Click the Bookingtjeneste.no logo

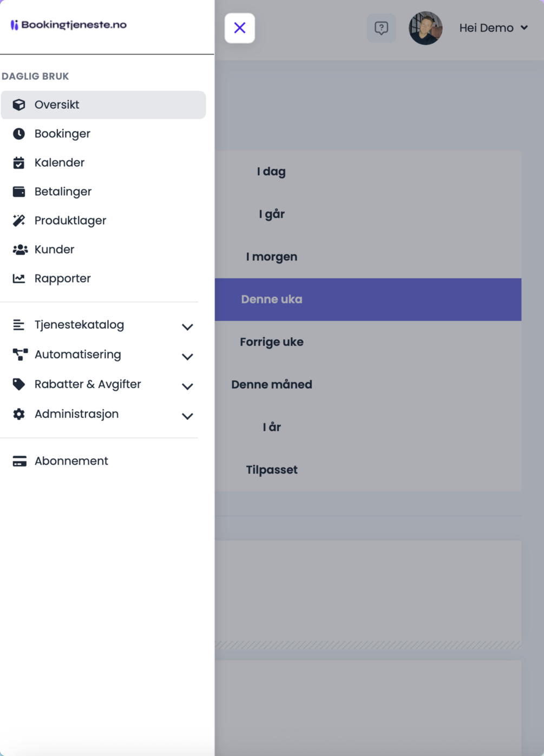[69, 25]
